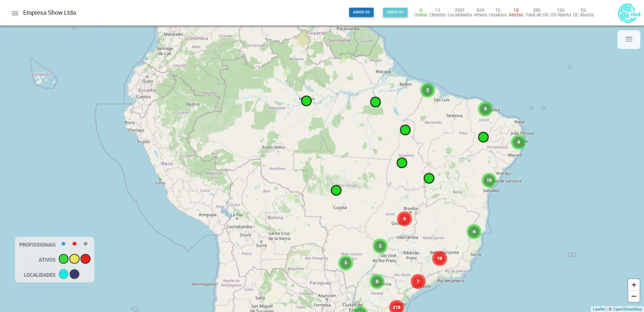Viewport: 644px width, 312px height.
Task: Click the 15 Usuários counter
Action: coord(498,12)
